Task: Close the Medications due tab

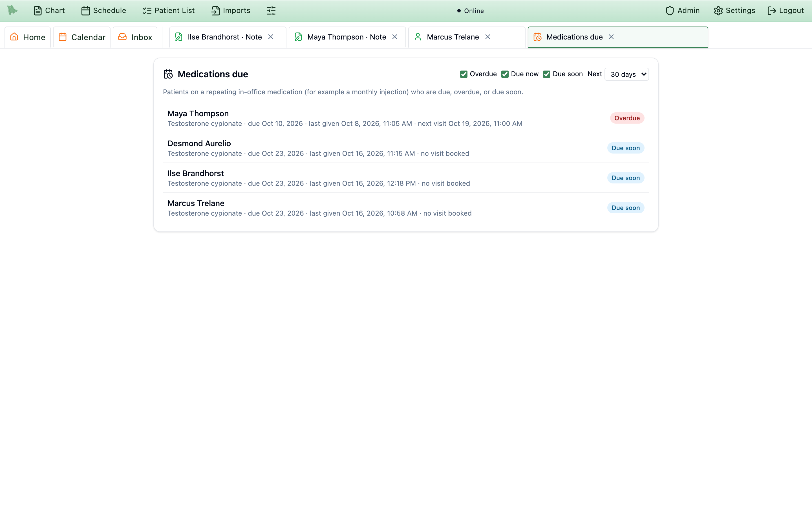Action: coord(611,37)
